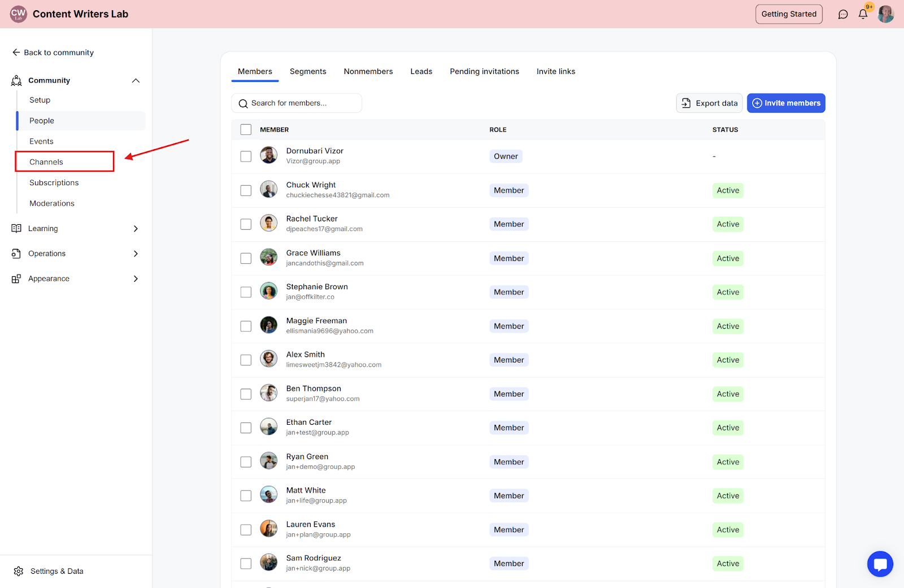
Task: Open the Pending invitations tab
Action: point(484,71)
